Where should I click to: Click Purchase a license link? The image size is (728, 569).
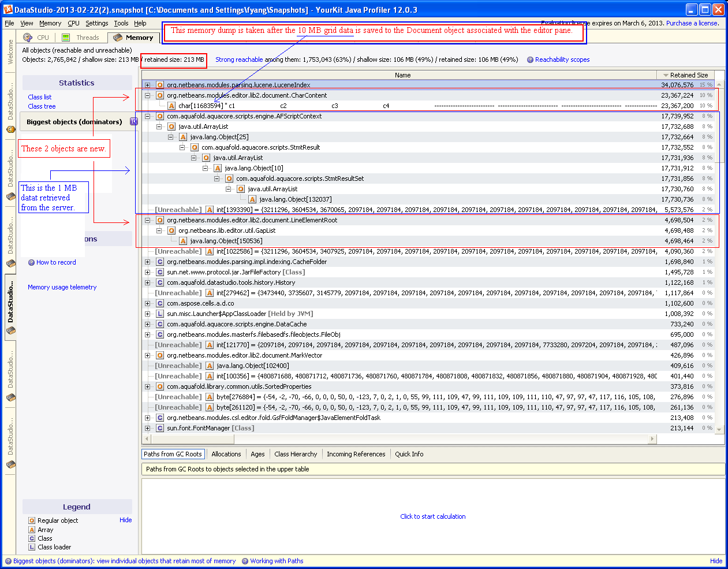tap(692, 23)
